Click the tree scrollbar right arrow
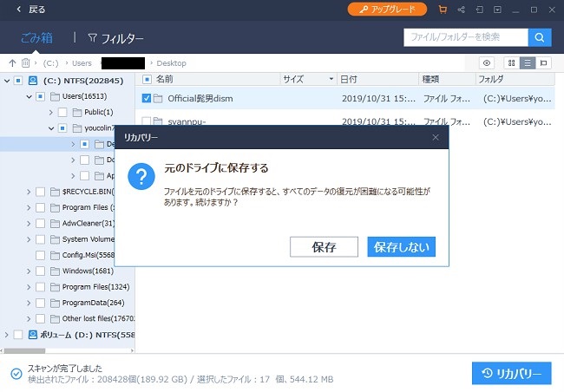This screenshot has height=392, width=564. coord(132,350)
